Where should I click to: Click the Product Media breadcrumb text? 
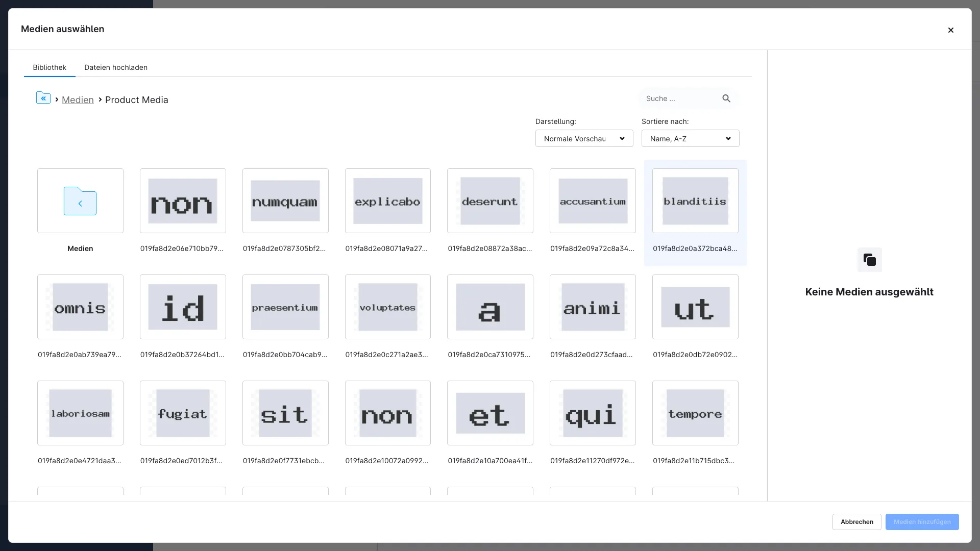(x=137, y=100)
